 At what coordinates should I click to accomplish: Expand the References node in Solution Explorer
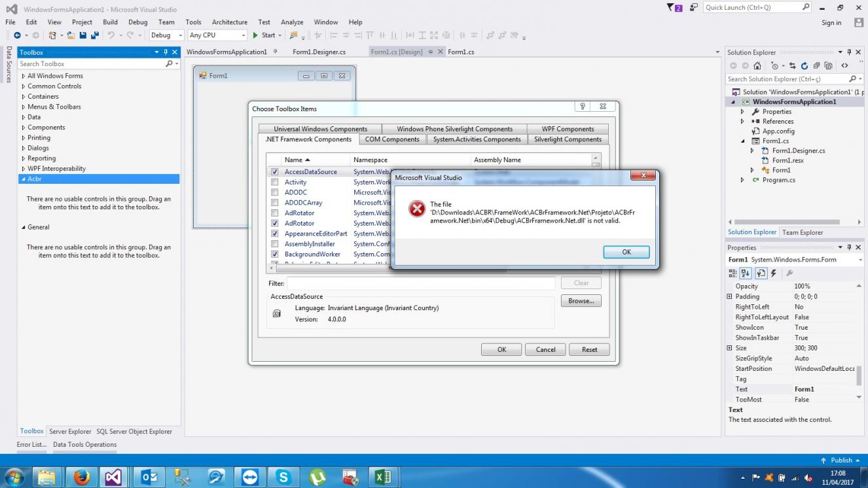(x=742, y=122)
